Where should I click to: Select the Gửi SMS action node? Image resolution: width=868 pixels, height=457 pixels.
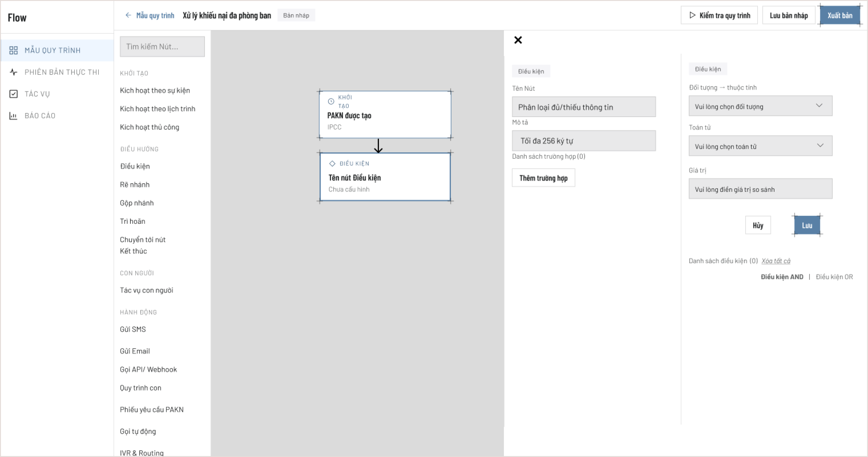(x=133, y=329)
